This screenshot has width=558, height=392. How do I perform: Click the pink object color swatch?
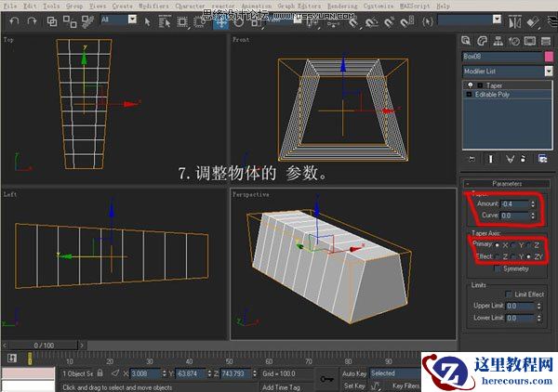549,57
